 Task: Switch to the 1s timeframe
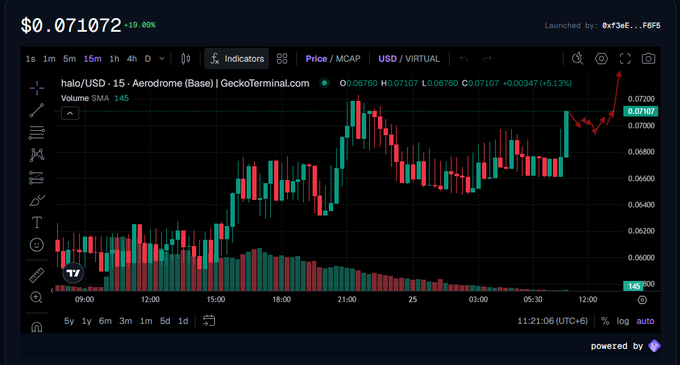coord(30,59)
